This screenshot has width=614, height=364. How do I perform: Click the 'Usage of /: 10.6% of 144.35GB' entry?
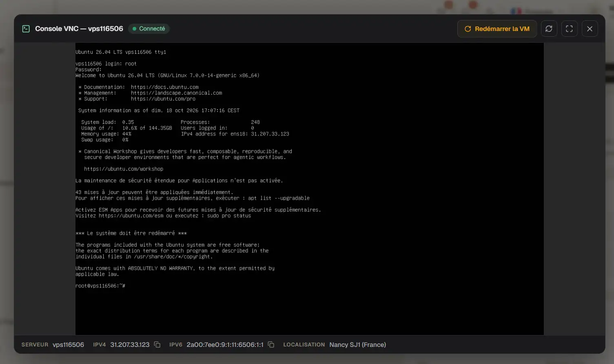tap(126, 128)
